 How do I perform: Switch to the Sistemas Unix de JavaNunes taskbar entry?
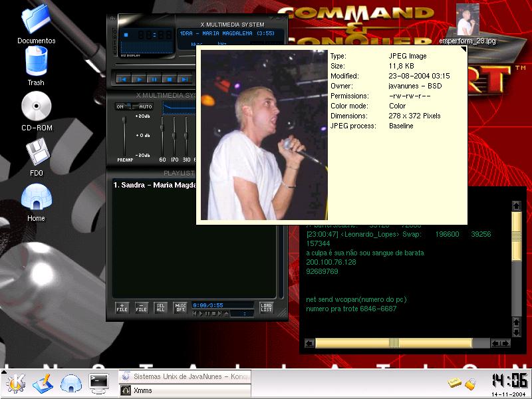pyautogui.click(x=185, y=376)
